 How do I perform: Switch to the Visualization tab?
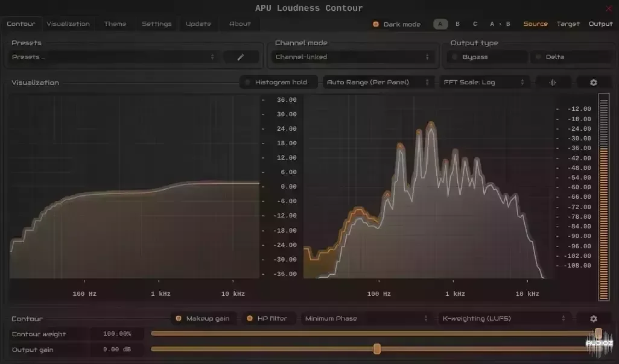(x=68, y=24)
